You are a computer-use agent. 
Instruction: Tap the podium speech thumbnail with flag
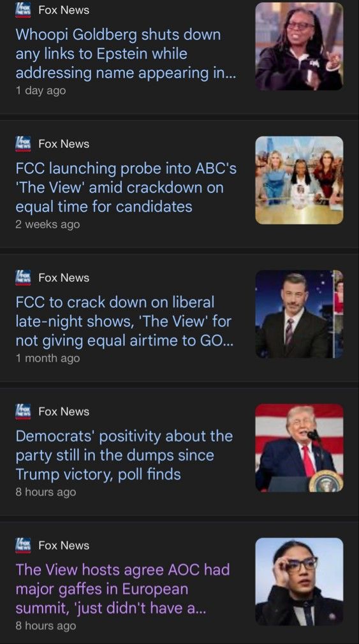click(299, 448)
